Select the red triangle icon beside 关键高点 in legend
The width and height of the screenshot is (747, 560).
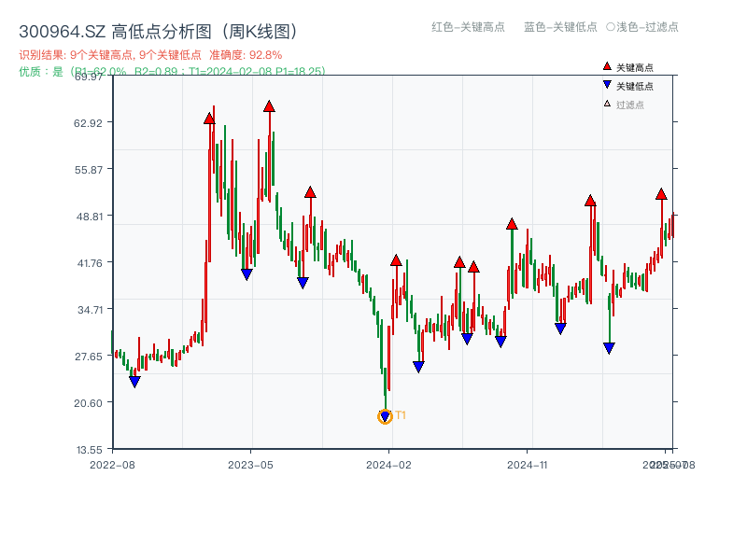coord(605,66)
